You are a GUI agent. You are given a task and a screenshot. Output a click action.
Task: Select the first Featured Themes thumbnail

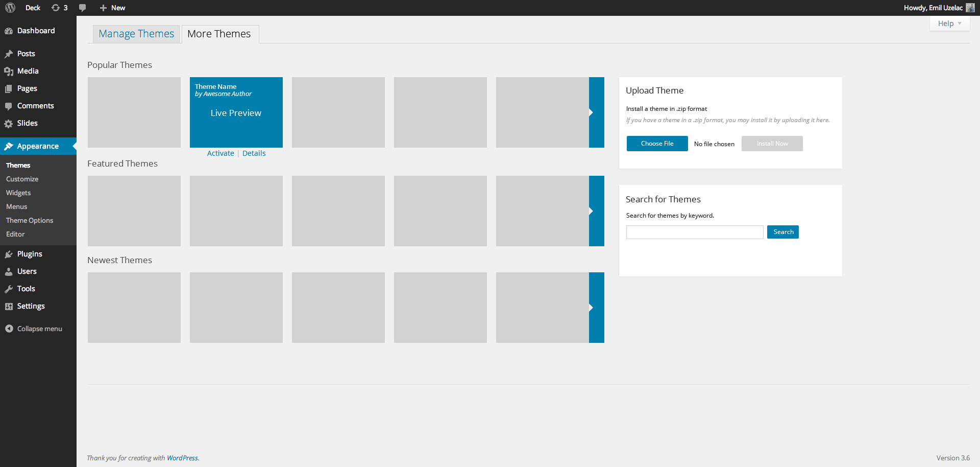(134, 211)
